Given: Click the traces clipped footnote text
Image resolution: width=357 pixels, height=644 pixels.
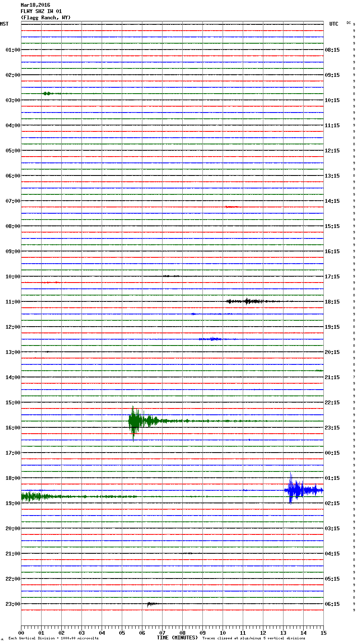Looking at the screenshot, I should [x=254, y=638].
